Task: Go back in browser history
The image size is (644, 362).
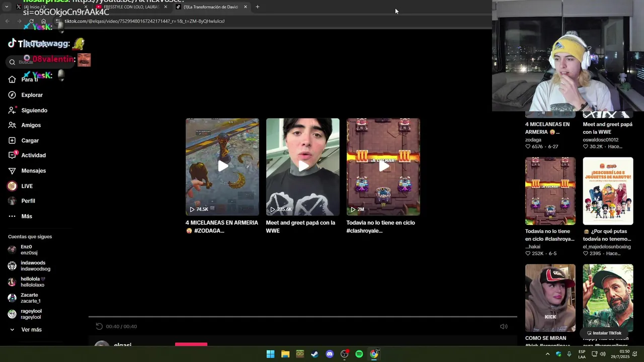Action: [7, 21]
